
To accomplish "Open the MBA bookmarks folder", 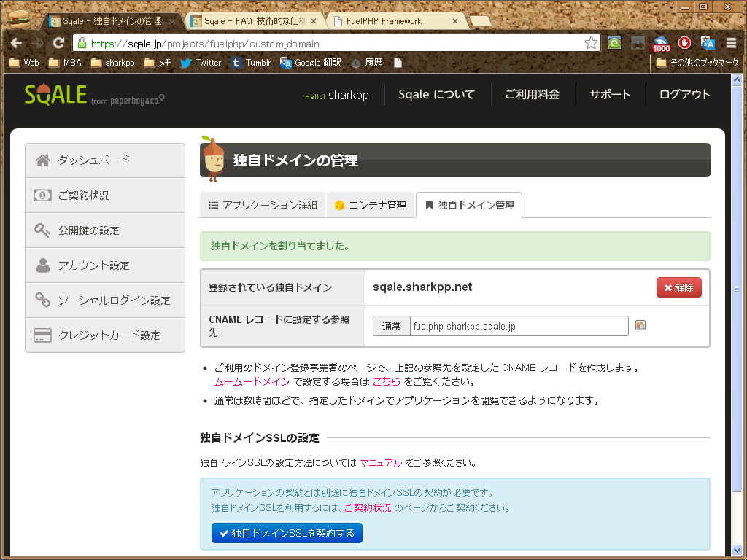I will (x=65, y=63).
